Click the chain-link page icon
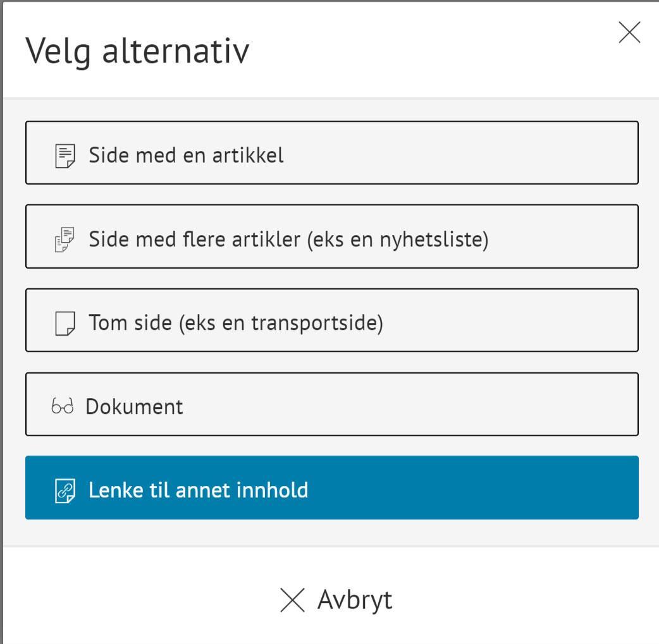 (x=65, y=491)
